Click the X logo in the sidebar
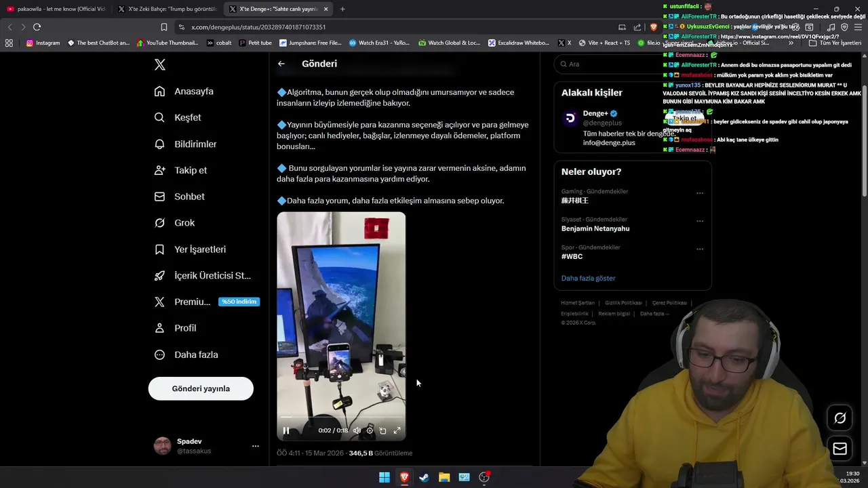Image resolution: width=868 pixels, height=488 pixels. tap(160, 65)
